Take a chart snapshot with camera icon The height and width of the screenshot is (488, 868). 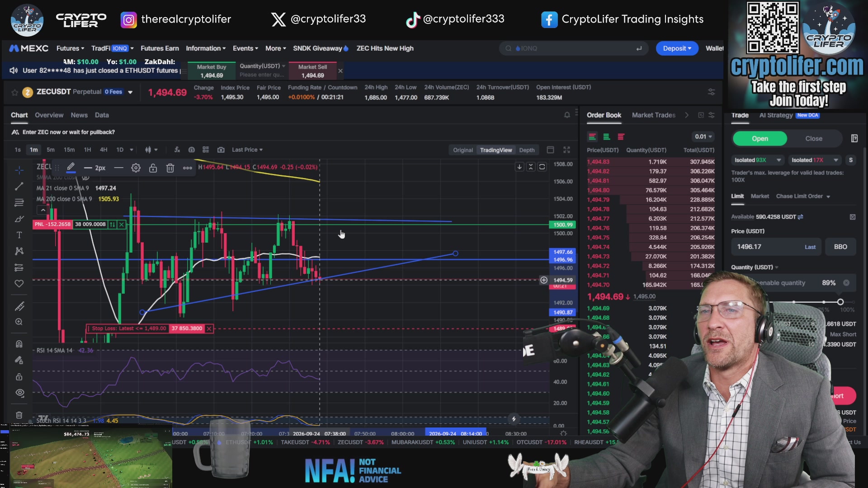pyautogui.click(x=221, y=150)
